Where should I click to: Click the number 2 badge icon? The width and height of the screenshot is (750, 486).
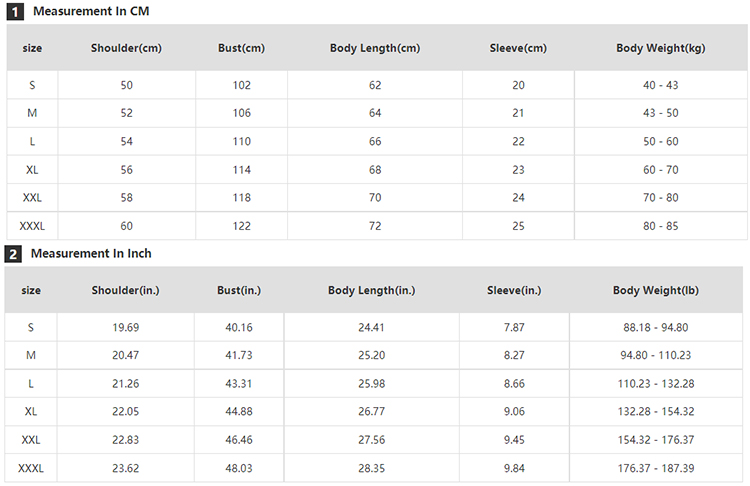13,254
